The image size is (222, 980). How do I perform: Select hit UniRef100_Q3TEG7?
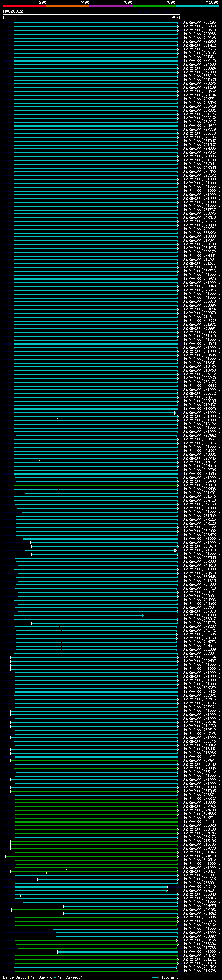(199, 210)
